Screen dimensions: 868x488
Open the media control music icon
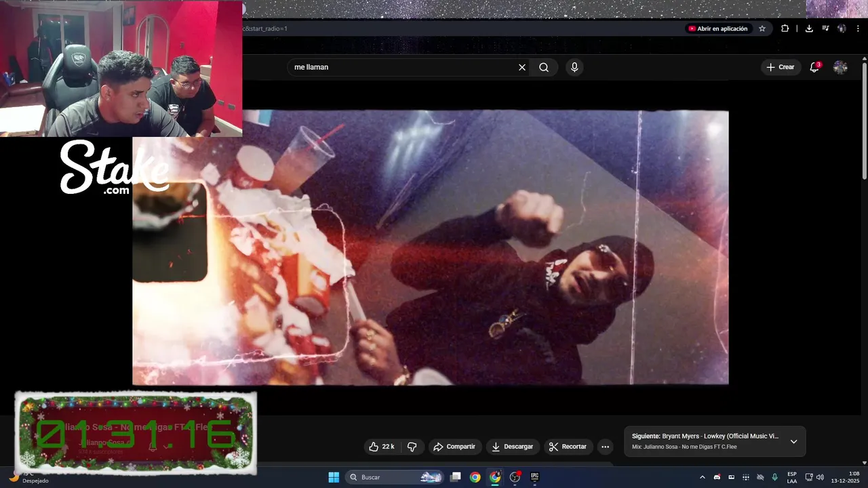coord(825,28)
